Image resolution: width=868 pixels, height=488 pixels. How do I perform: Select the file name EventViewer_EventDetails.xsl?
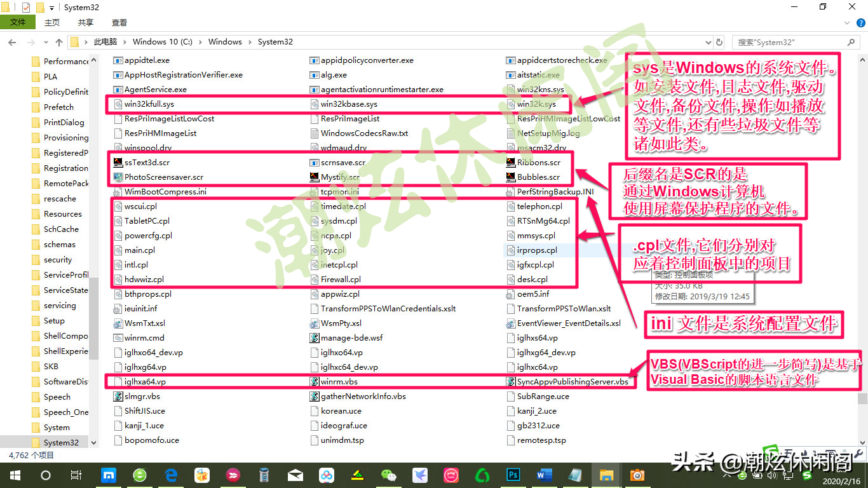point(569,323)
